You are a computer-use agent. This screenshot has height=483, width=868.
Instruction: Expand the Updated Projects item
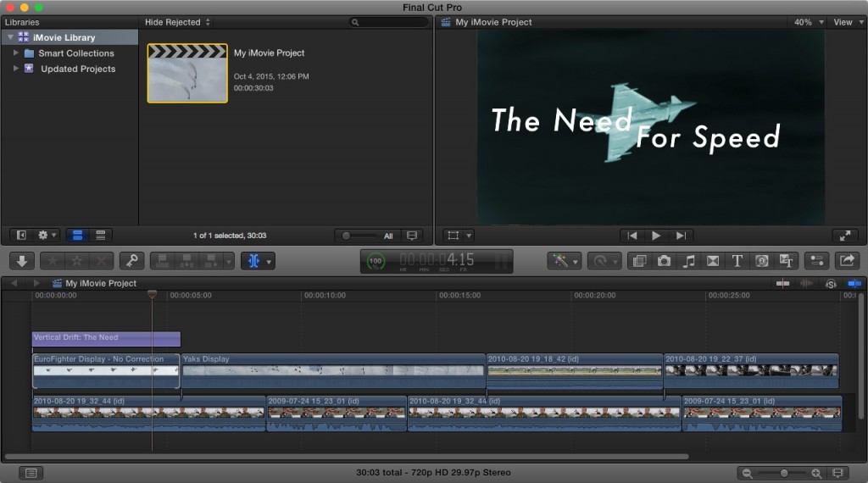click(15, 68)
